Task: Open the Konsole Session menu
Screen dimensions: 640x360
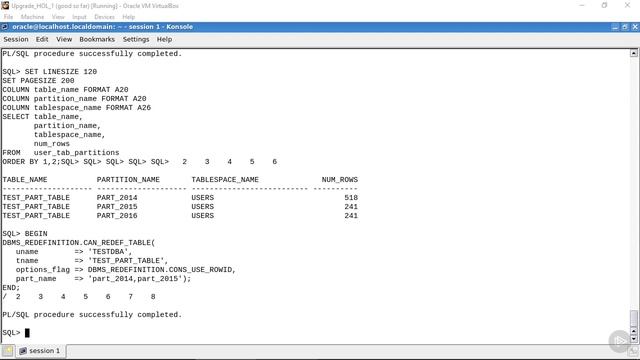Action: coord(16,39)
